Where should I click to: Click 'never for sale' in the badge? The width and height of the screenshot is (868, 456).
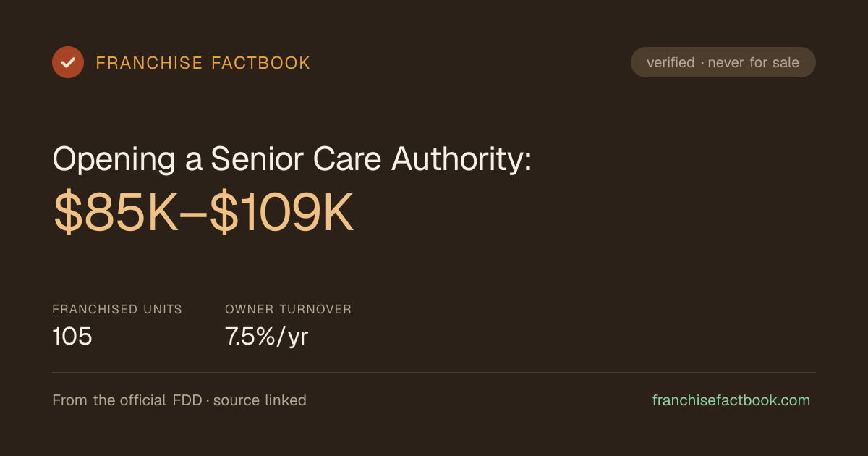click(x=754, y=63)
